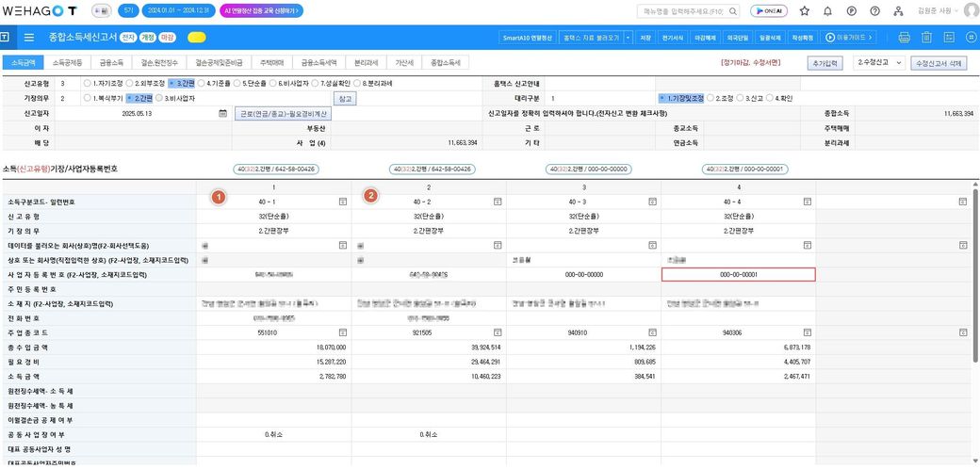This screenshot has width=980, height=469.
Task: Go to the 결손.원천징수 tab
Action: click(x=166, y=62)
